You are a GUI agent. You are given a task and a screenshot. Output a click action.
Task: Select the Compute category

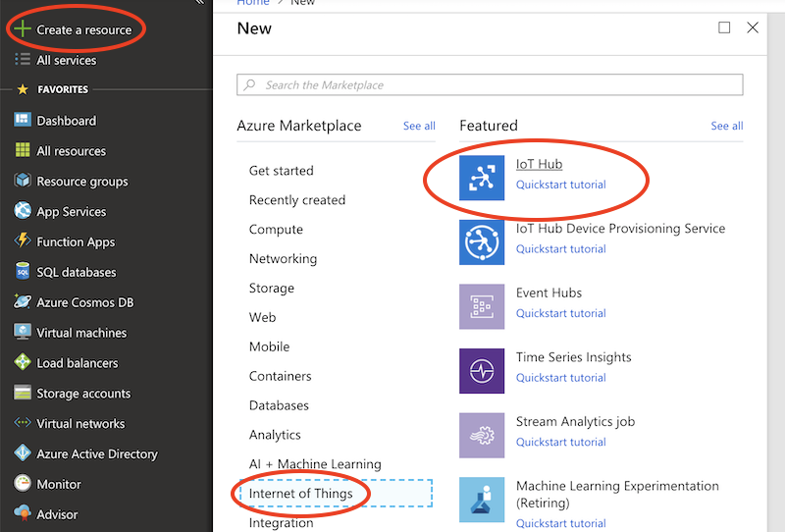(276, 230)
